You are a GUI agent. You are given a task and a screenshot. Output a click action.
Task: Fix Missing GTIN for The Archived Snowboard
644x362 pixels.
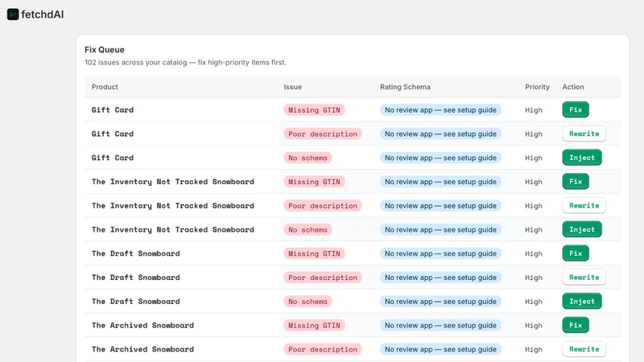576,325
